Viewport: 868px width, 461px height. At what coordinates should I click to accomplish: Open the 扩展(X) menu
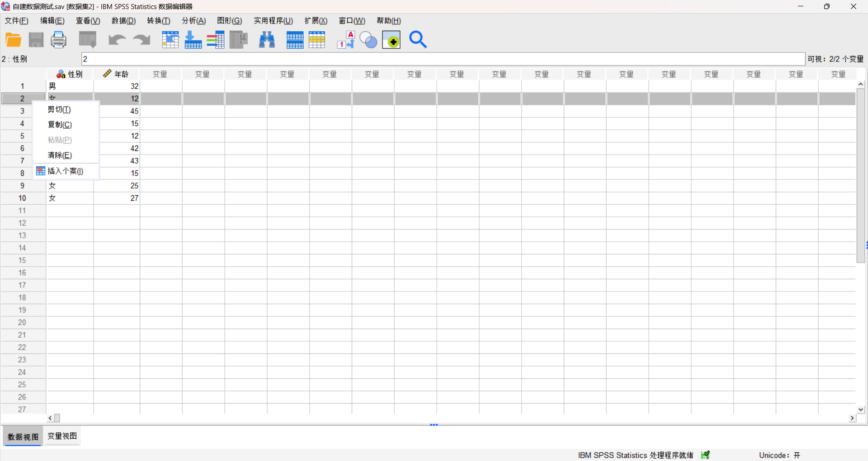pyautogui.click(x=316, y=21)
